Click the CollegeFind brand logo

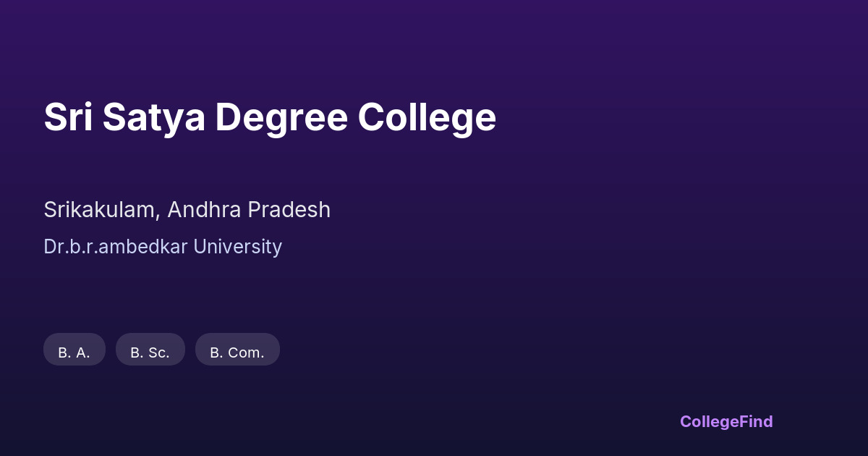click(x=726, y=421)
